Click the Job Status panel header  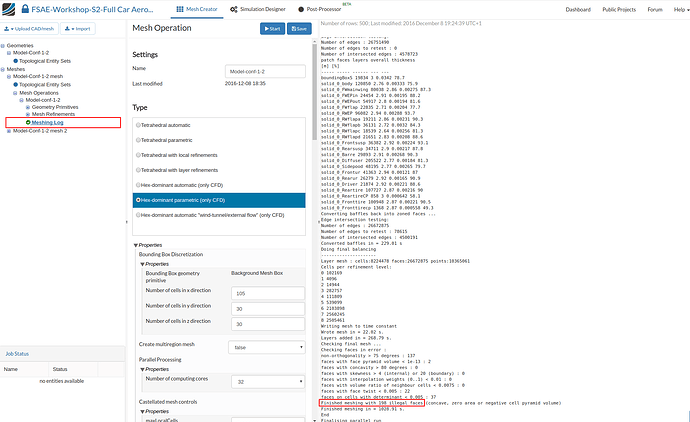click(x=62, y=354)
